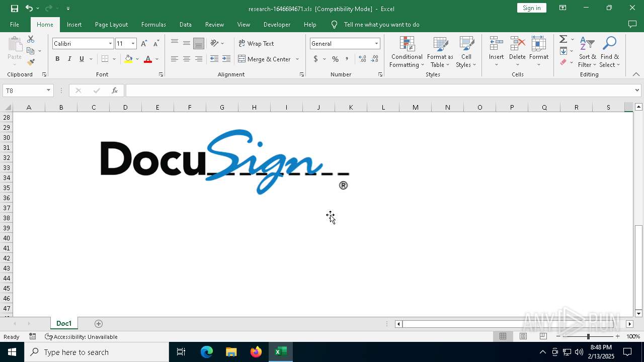The height and width of the screenshot is (362, 644).
Task: Select the Doc1 sheet tab
Action: click(x=64, y=323)
